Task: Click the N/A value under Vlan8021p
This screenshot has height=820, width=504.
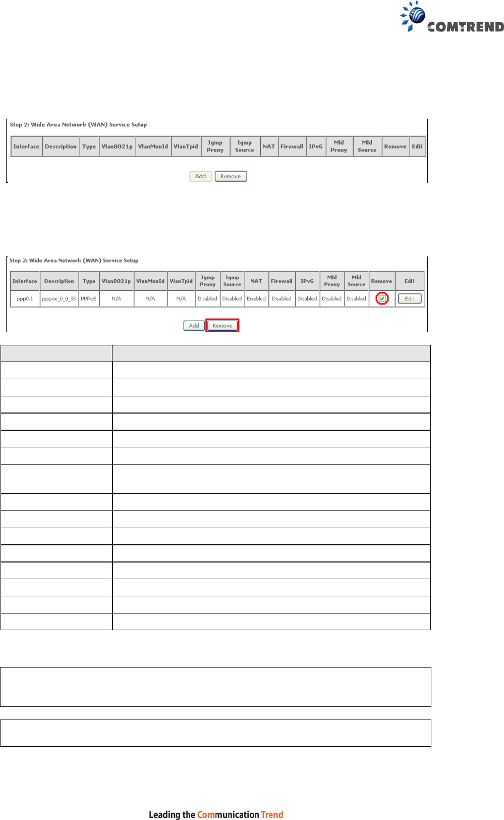Action: (116, 299)
